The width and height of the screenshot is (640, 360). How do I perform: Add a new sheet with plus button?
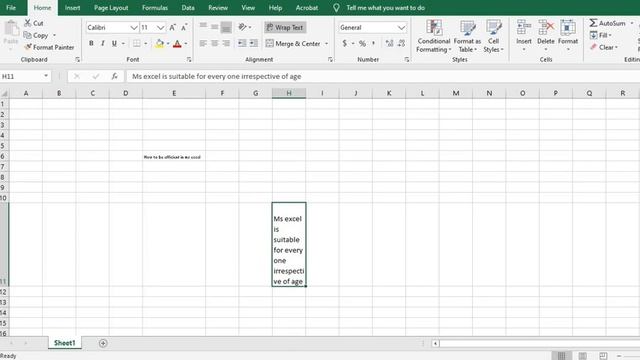click(x=103, y=343)
